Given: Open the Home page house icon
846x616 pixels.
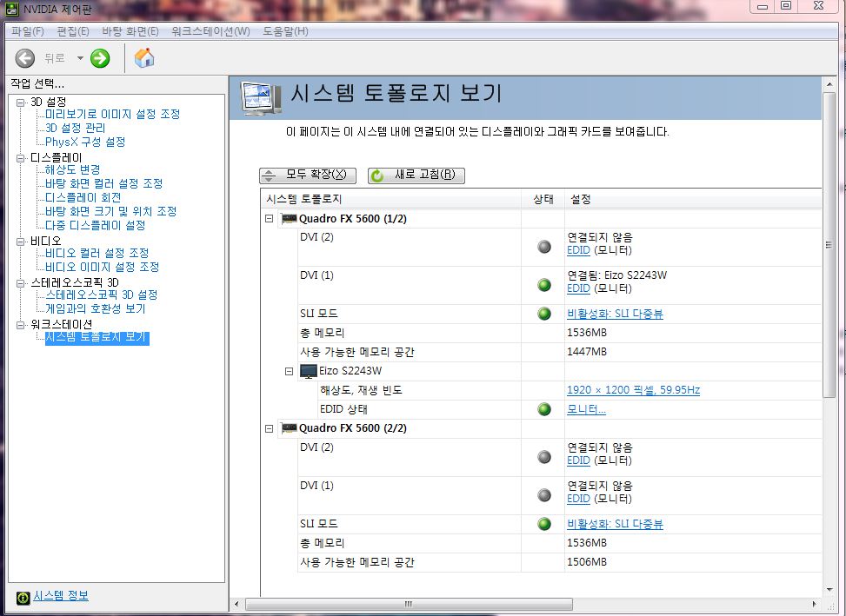Looking at the screenshot, I should coord(144,57).
